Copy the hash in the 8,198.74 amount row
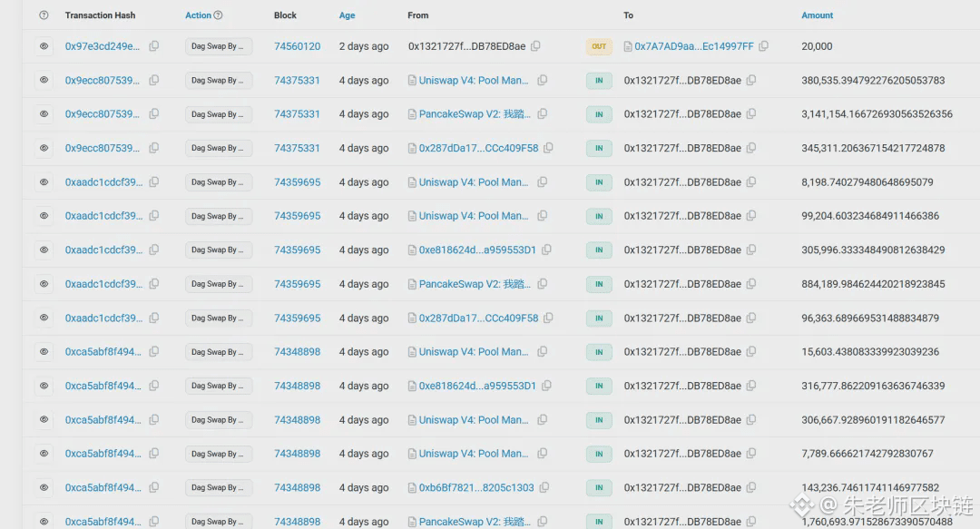Screen dimensions: 980x529 click(153, 182)
